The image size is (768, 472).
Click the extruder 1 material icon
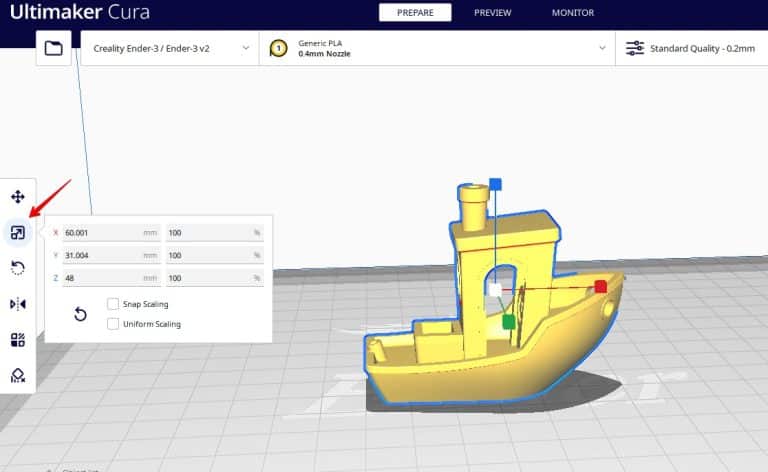278,48
